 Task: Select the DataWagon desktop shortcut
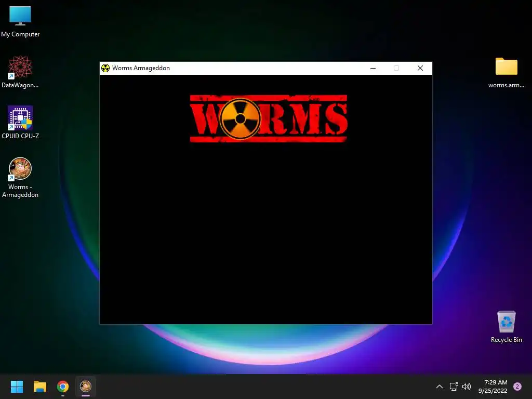20,72
